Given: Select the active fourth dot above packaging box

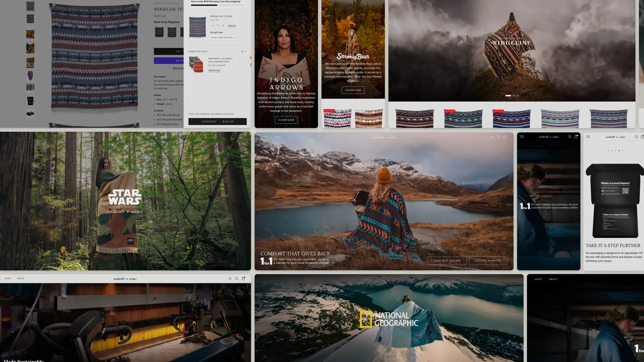Looking at the screenshot, I should 619,151.
